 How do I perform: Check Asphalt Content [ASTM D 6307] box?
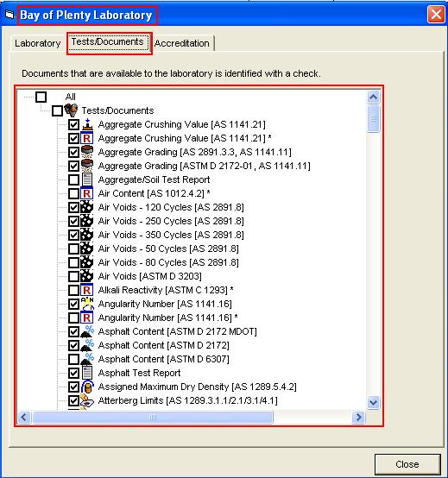point(73,359)
